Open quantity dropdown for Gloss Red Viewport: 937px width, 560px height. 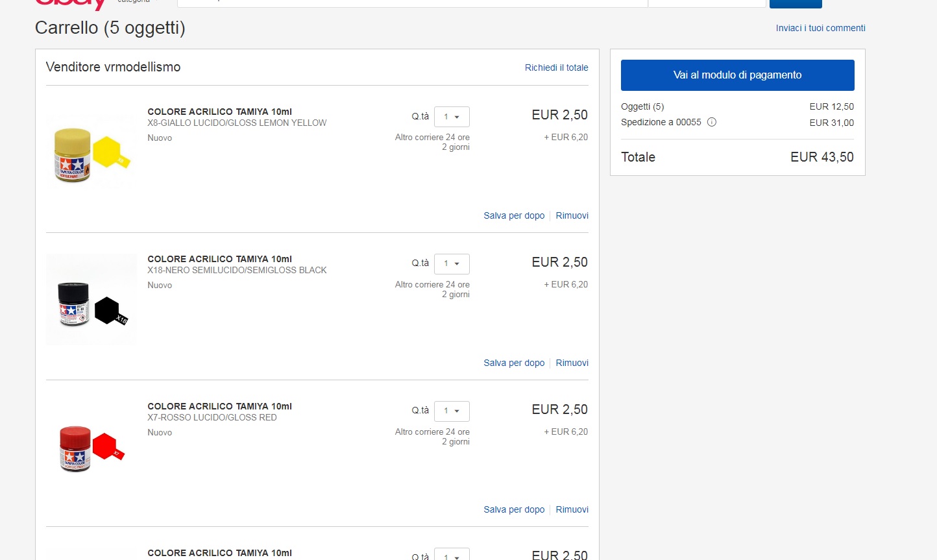point(452,411)
